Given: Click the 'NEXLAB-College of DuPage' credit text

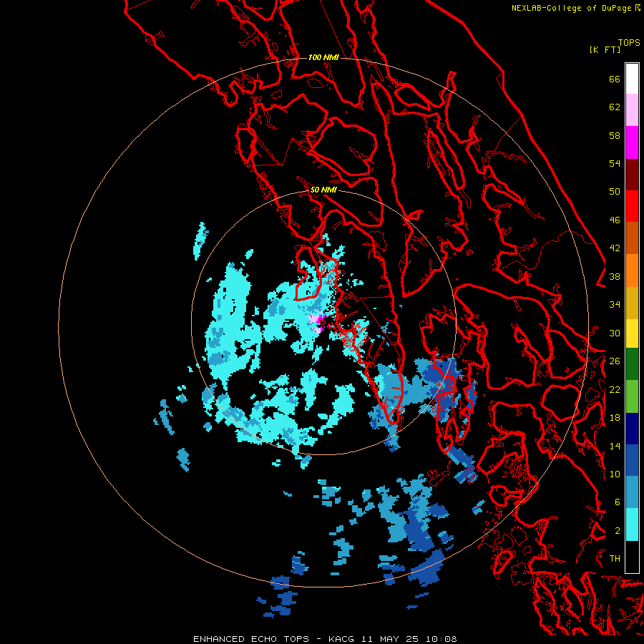Looking at the screenshot, I should (571, 8).
